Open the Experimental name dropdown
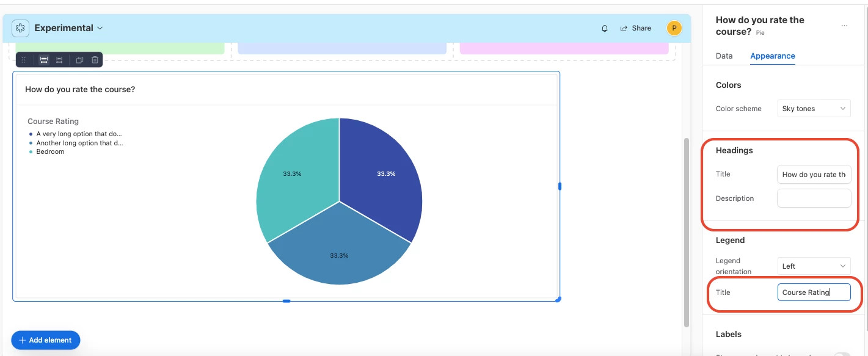This screenshot has width=868, height=356. pos(68,28)
